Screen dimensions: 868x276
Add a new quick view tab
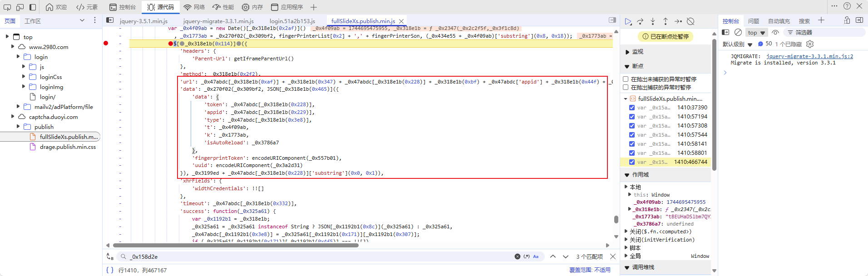(x=821, y=20)
